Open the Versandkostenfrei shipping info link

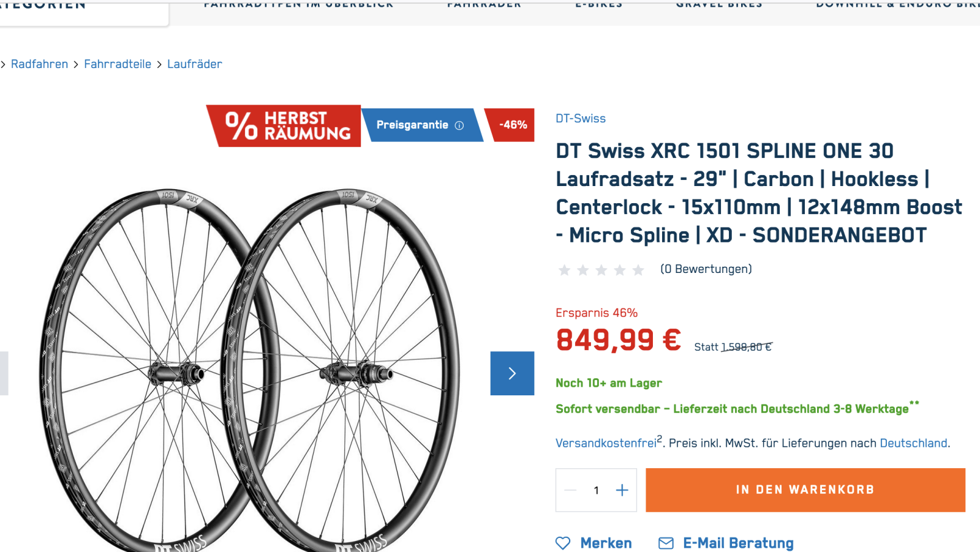pos(606,444)
